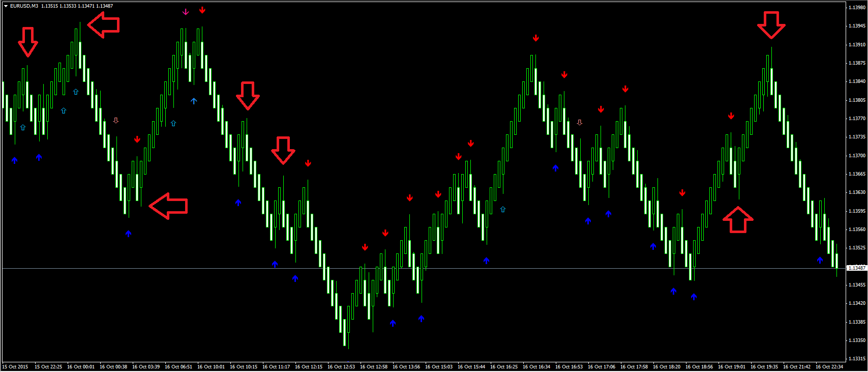Click the 16 Oct 19:01 time label
The height and width of the screenshot is (372, 868).
[732, 367]
